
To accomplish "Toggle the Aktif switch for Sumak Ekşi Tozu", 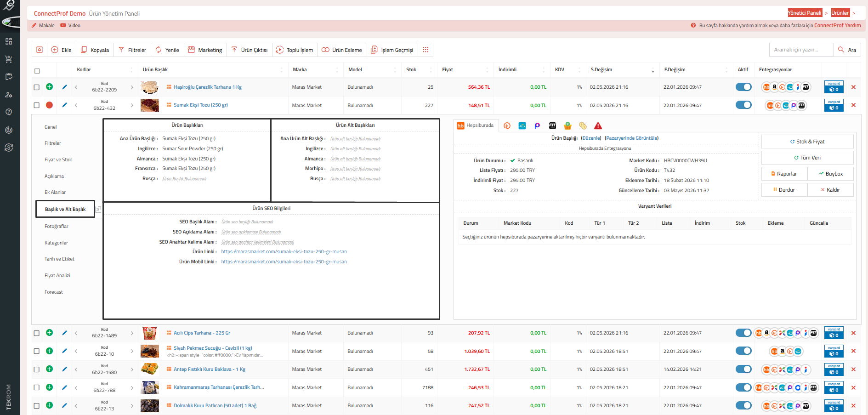I will [x=743, y=105].
